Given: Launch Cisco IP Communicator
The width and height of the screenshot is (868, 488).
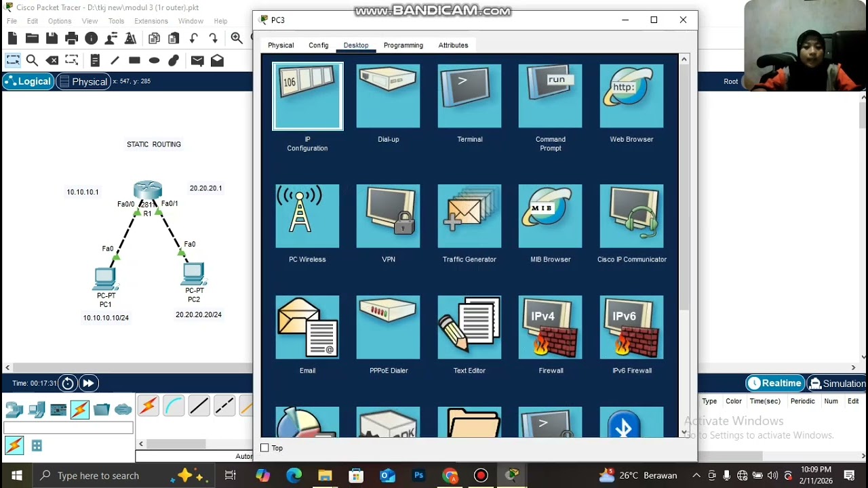Looking at the screenshot, I should coord(631,216).
